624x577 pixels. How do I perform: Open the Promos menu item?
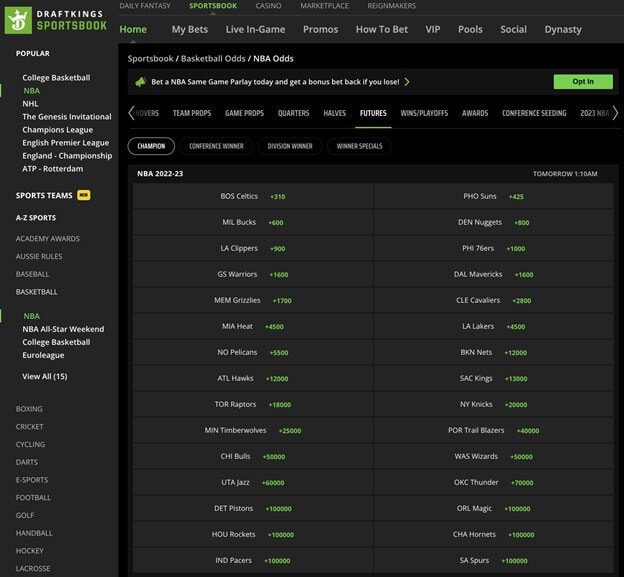coord(320,29)
